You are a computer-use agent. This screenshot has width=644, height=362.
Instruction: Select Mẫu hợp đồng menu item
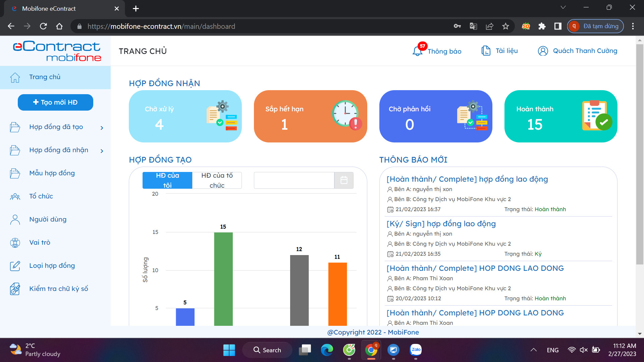coord(52,173)
